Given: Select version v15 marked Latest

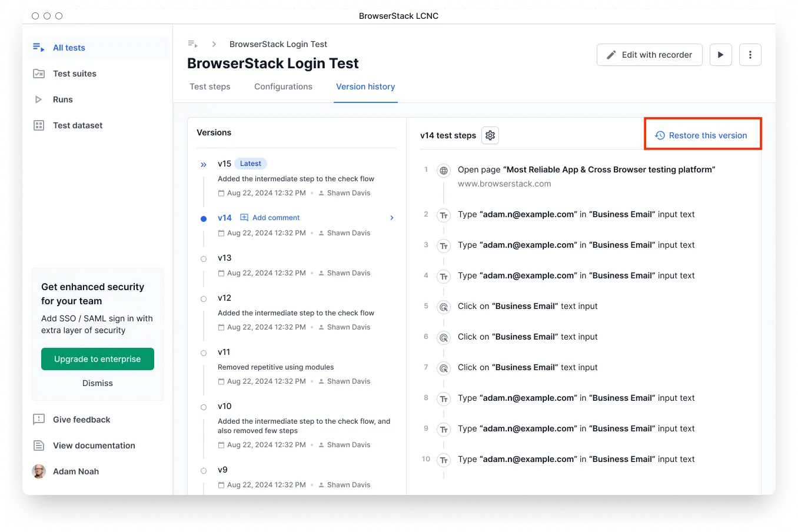Looking at the screenshot, I should 224,164.
